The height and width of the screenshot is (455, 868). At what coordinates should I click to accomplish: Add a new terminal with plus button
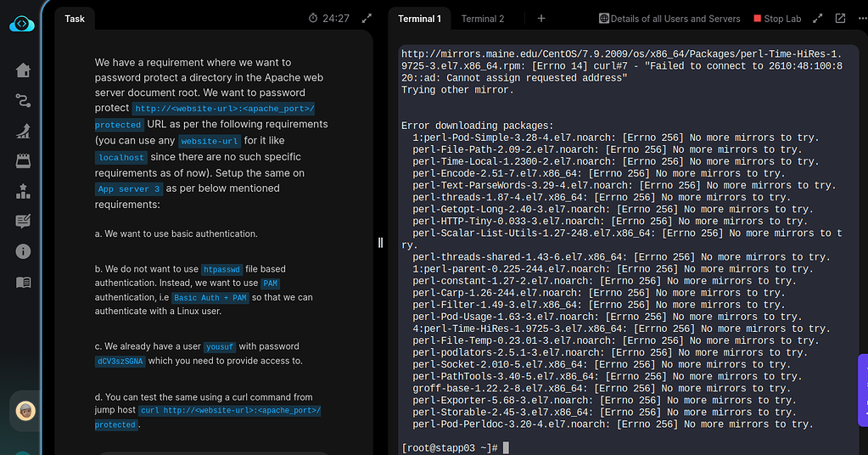tap(541, 19)
